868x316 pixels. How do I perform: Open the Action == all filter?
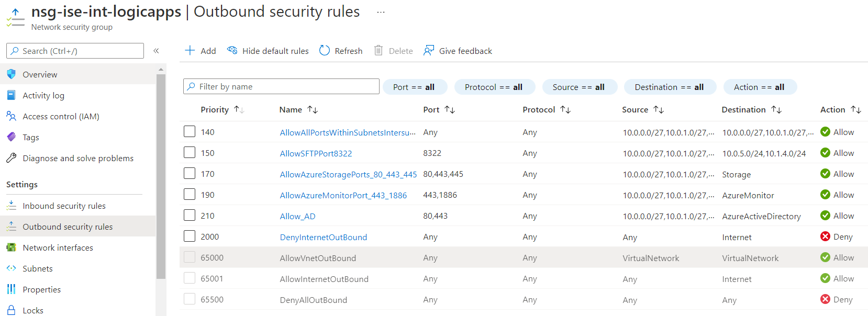(x=760, y=87)
